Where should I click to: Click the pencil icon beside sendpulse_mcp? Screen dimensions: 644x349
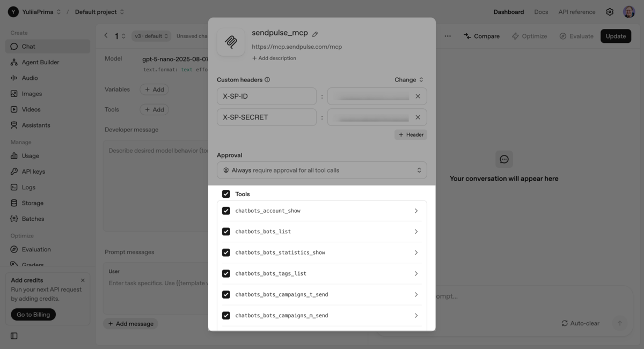tap(315, 34)
